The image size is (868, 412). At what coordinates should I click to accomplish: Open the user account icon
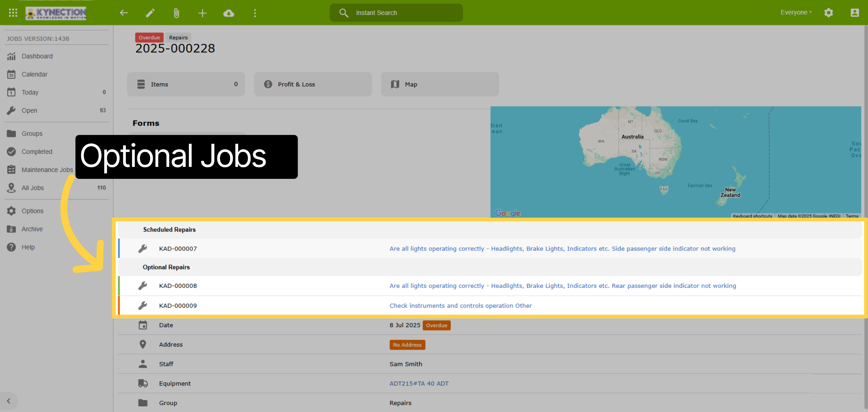pos(855,13)
